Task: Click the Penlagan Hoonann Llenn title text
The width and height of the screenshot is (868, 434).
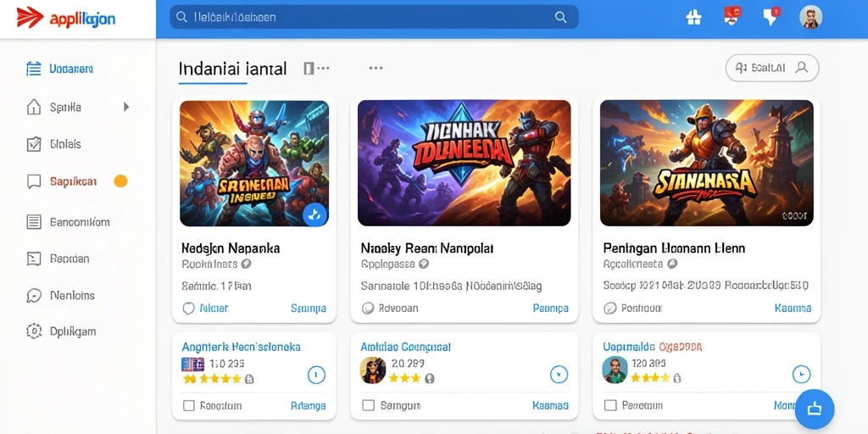Action: [x=674, y=248]
